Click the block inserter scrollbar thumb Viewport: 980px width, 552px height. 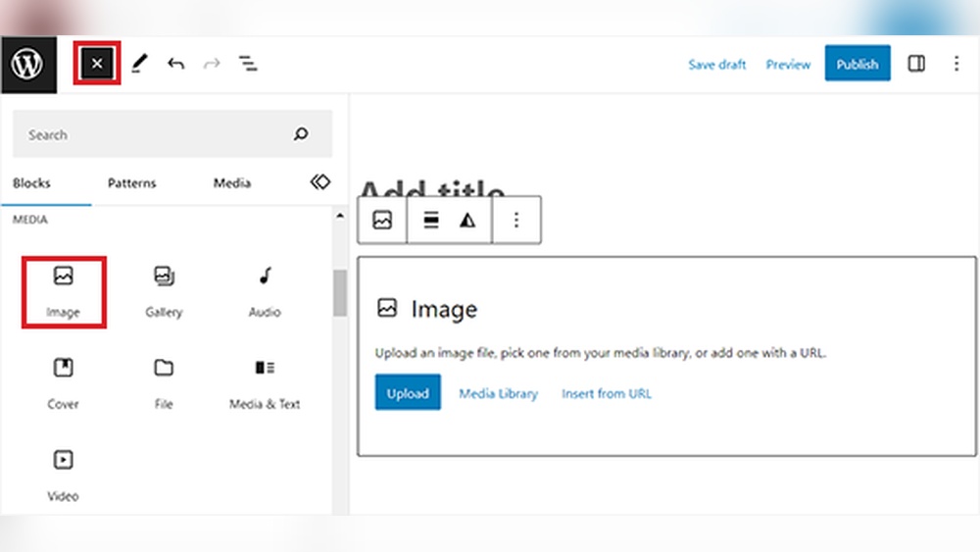[x=340, y=292]
